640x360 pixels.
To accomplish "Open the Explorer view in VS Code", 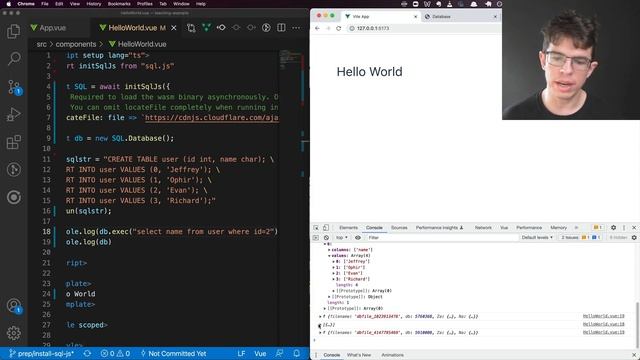I will click(13, 31).
